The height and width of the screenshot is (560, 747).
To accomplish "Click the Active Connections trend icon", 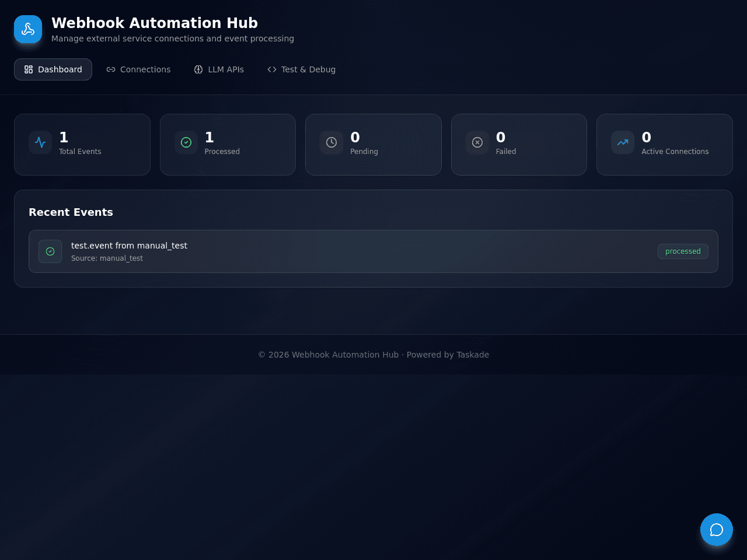I will pyautogui.click(x=623, y=142).
